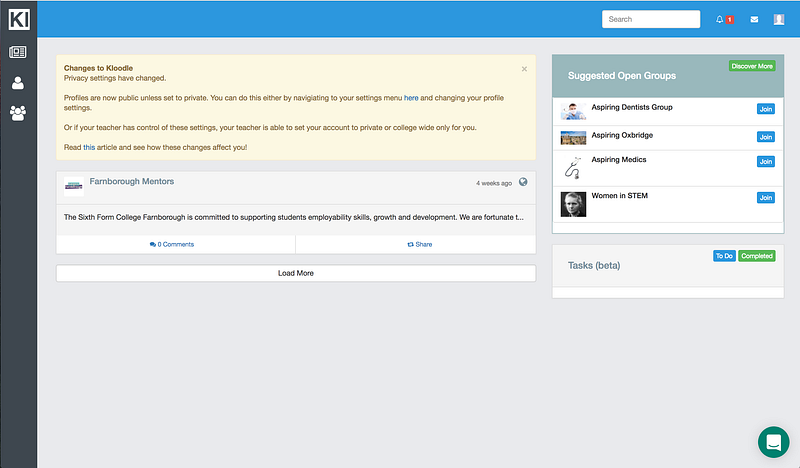This screenshot has height=468, width=800.
Task: Click the Tasks (beta) heading
Action: [594, 265]
